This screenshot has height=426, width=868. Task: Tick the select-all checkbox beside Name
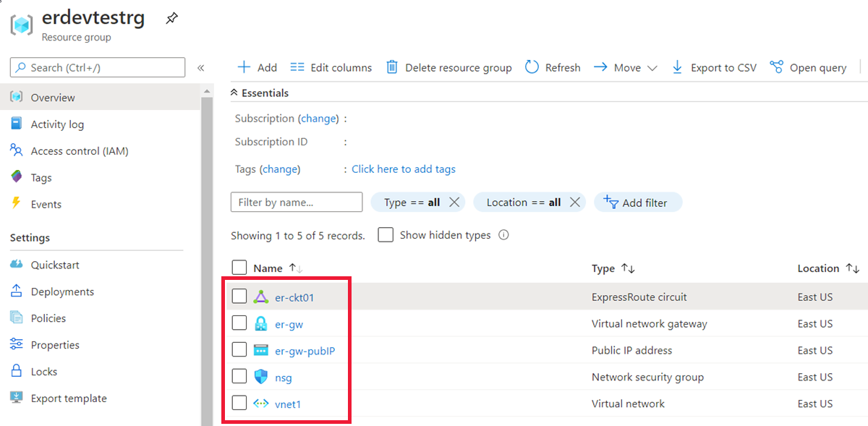pos(239,268)
